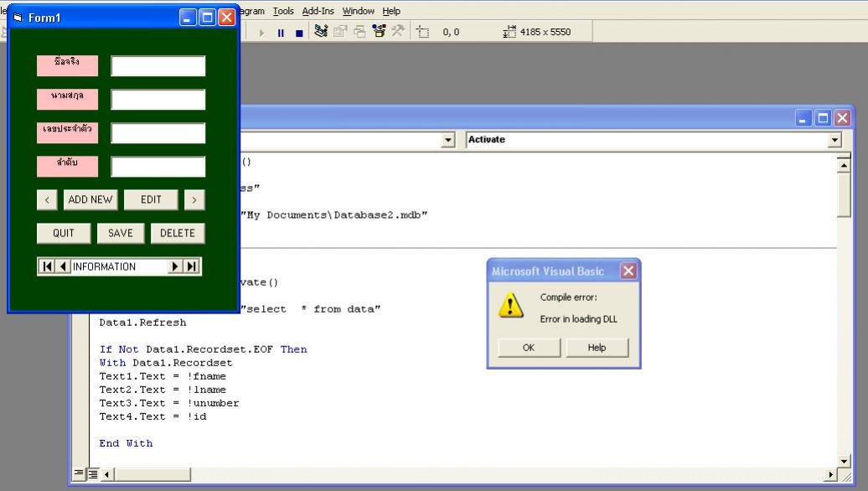Open the Project Explorer toolbar icon
The image size is (868, 491).
tap(321, 32)
